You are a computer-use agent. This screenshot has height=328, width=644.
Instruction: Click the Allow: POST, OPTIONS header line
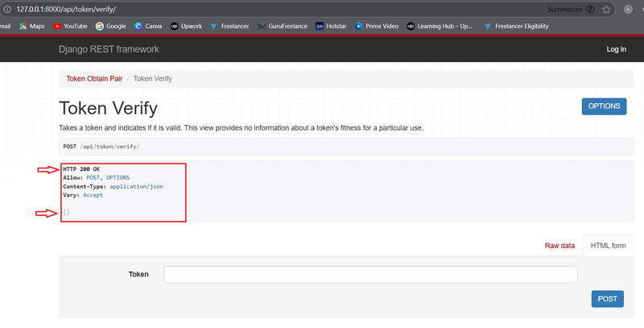(x=96, y=177)
